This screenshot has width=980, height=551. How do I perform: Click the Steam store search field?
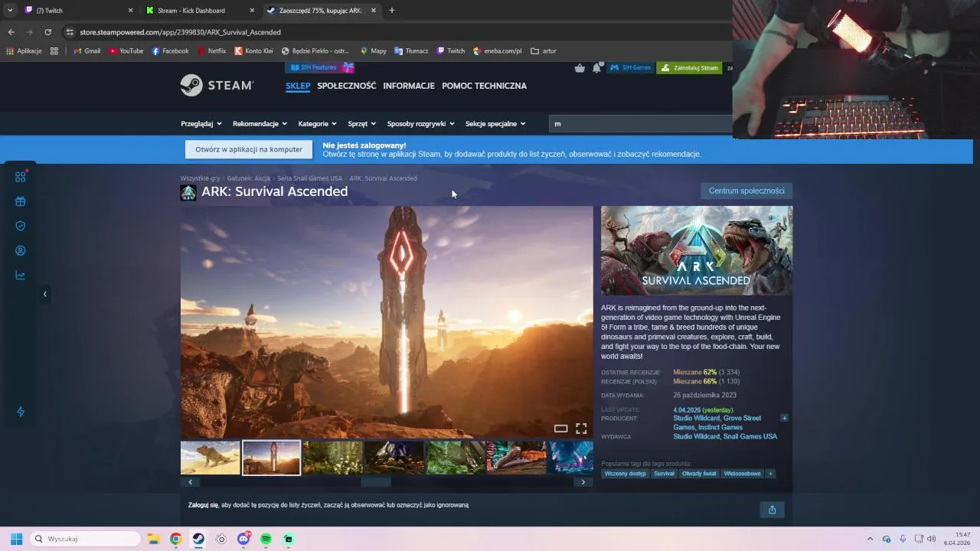[x=640, y=123]
